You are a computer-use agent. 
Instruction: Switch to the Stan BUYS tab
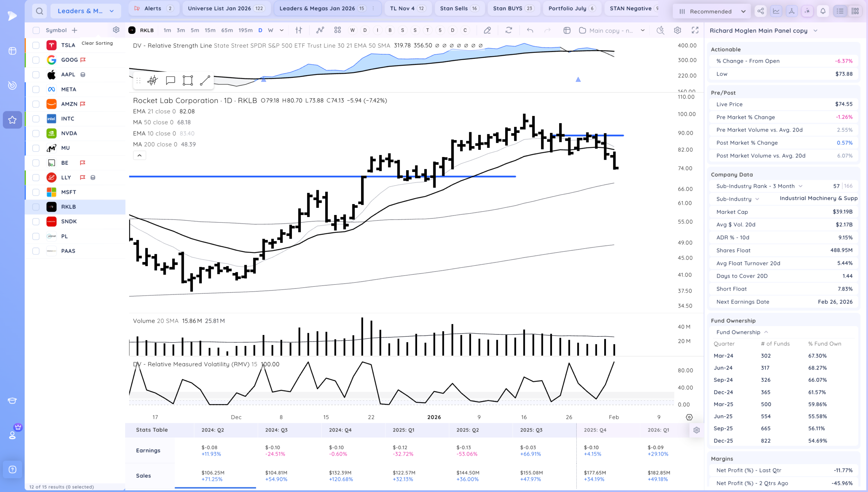click(514, 8)
